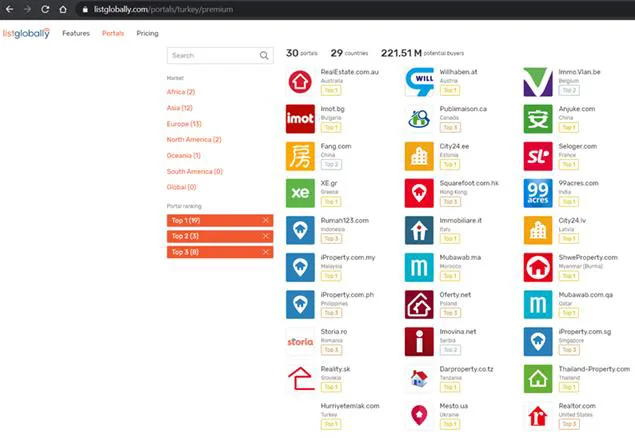Filter portals by Oceania market
635x438 pixels.
[x=183, y=155]
